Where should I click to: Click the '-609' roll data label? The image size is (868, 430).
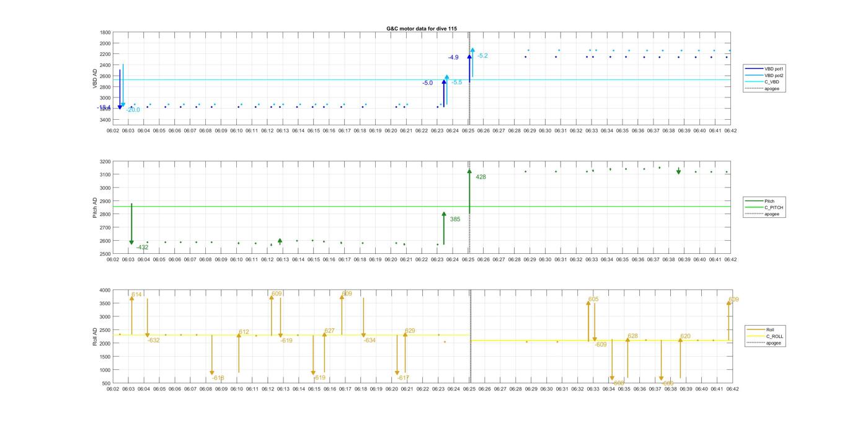click(601, 344)
